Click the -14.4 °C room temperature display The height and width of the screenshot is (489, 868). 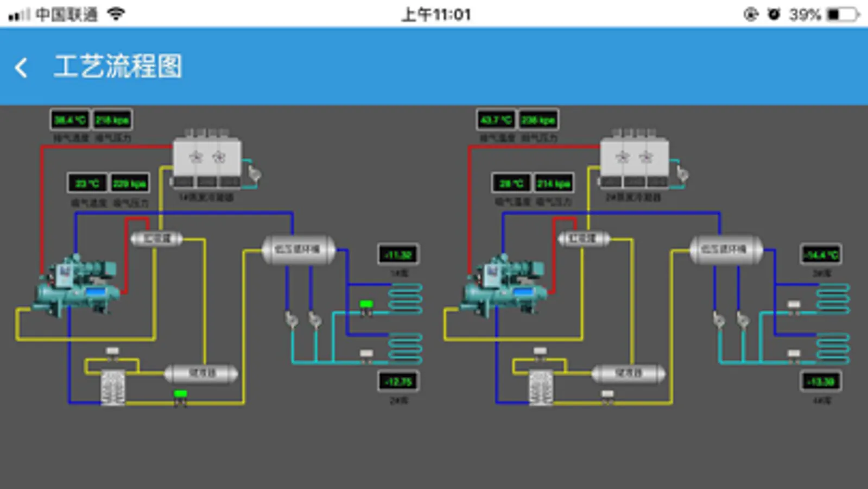[x=821, y=254]
